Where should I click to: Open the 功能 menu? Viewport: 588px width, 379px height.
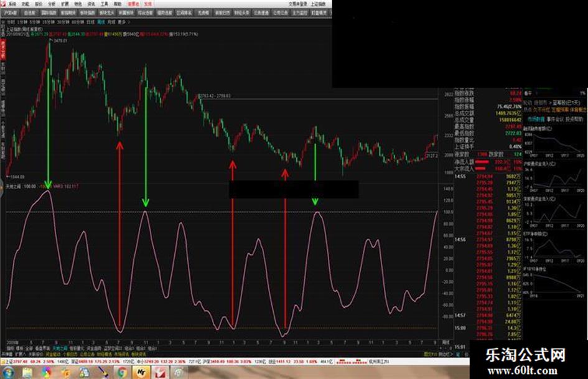26,4
